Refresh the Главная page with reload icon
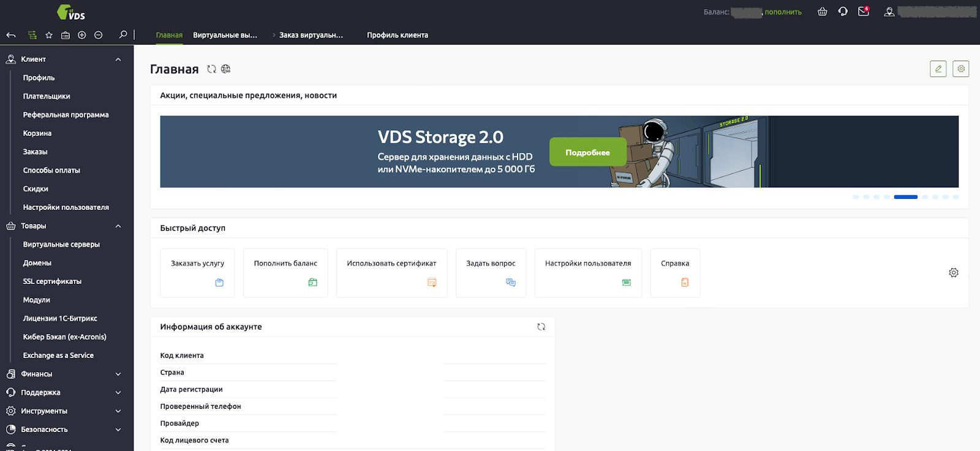The height and width of the screenshot is (451, 980). (x=212, y=69)
